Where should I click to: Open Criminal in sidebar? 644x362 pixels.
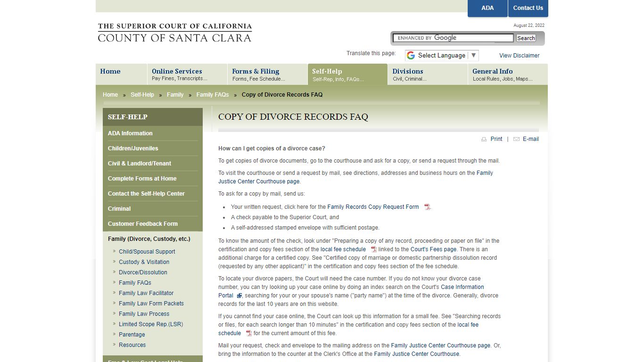(153, 209)
